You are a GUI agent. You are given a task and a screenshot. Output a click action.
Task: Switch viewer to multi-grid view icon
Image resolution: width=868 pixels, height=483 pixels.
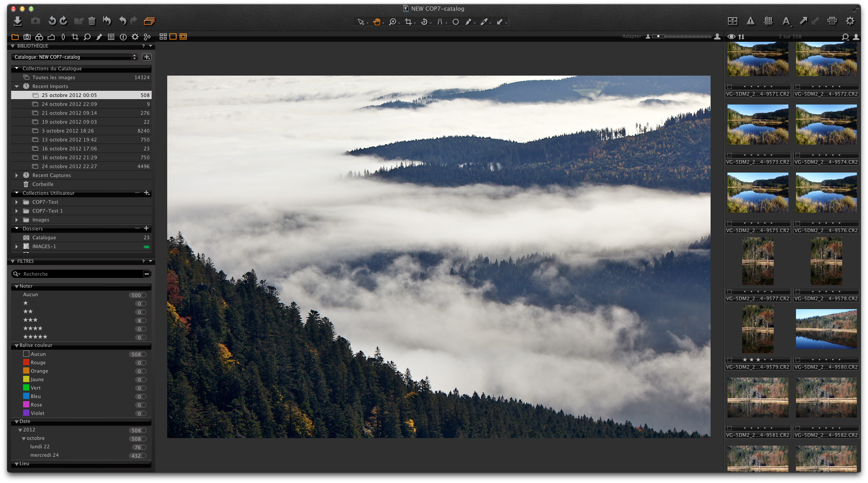point(163,36)
